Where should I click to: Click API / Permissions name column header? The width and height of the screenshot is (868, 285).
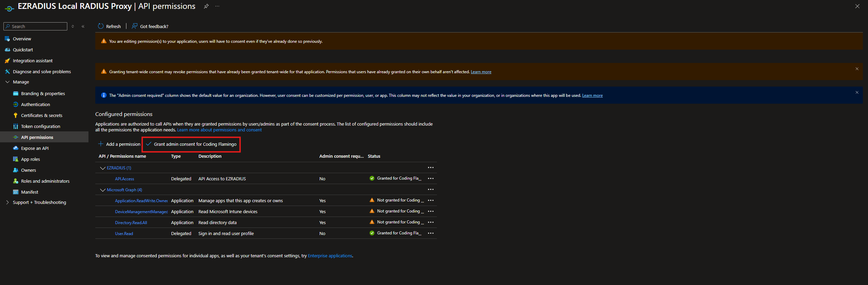122,156
